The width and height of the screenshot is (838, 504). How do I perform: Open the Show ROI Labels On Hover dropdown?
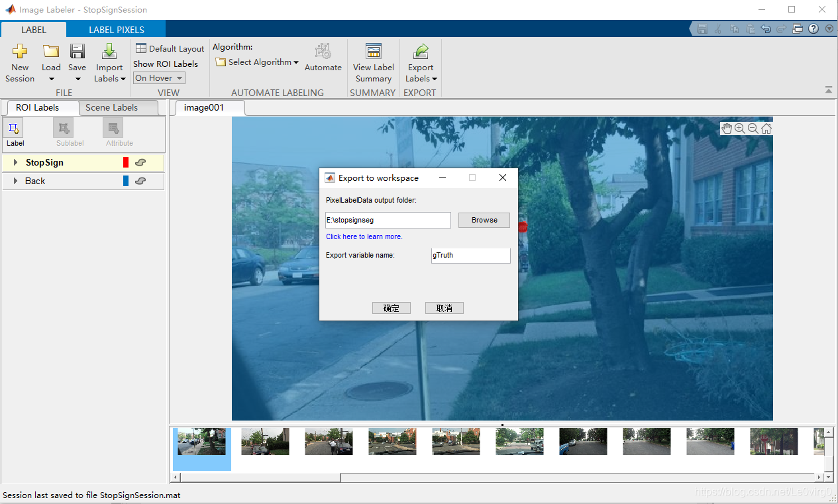coord(159,78)
